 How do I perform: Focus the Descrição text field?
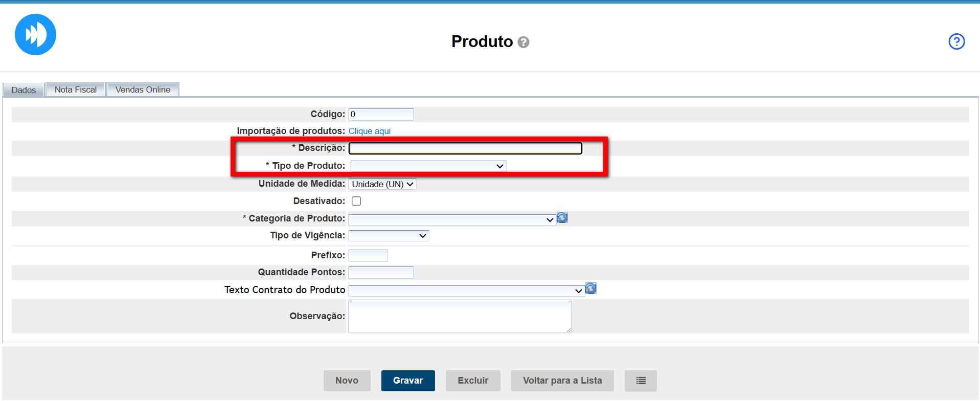click(465, 148)
